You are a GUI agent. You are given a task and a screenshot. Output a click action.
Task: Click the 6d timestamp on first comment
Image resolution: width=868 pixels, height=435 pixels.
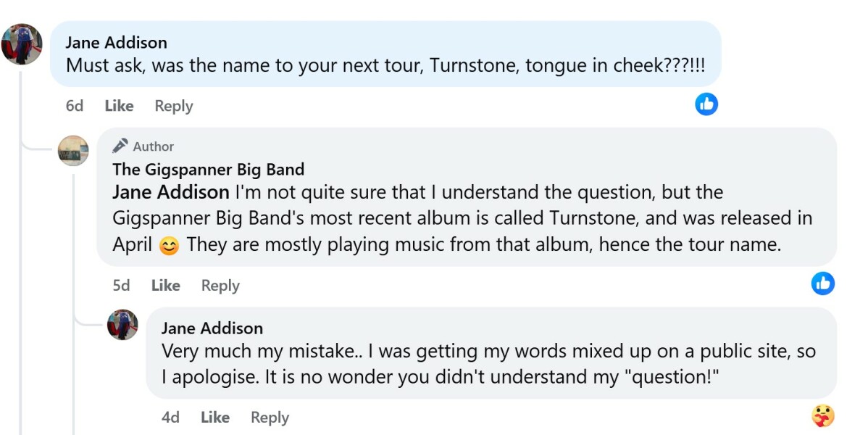coord(75,106)
